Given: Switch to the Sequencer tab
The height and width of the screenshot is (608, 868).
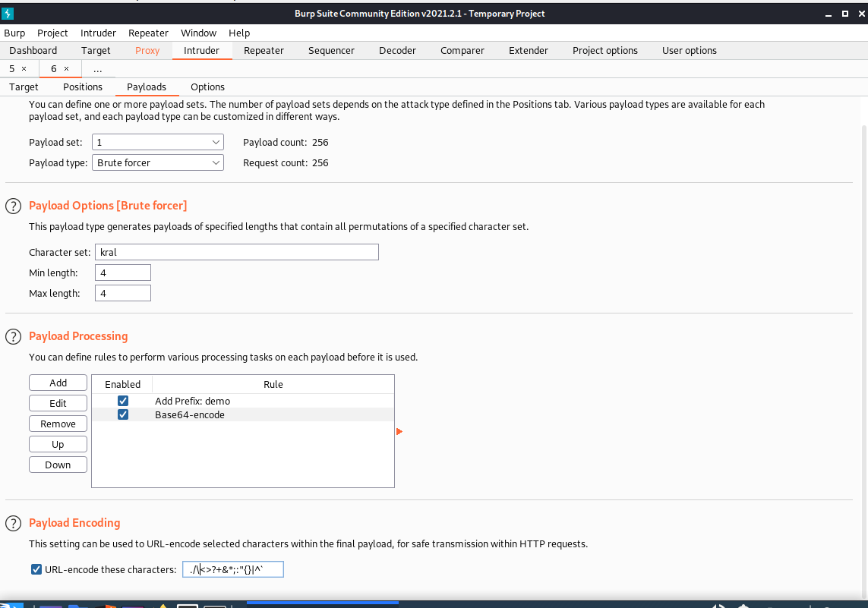Looking at the screenshot, I should pyautogui.click(x=331, y=50).
